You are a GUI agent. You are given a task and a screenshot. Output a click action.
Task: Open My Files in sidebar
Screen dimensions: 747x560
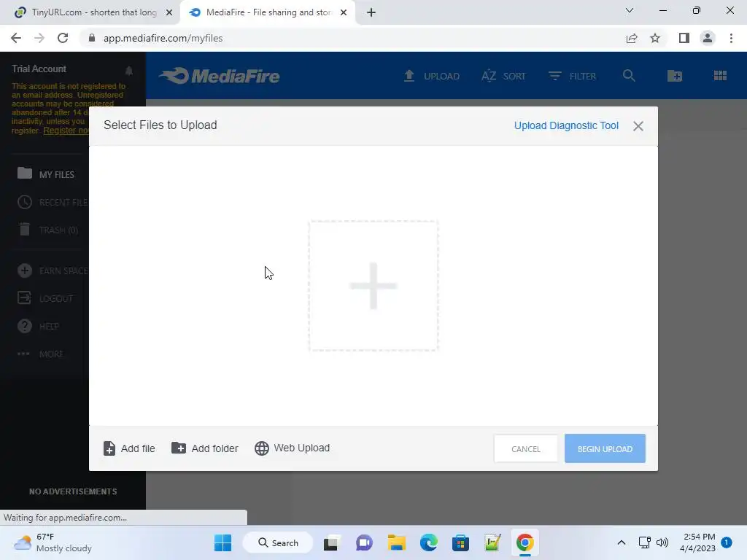[x=46, y=174]
